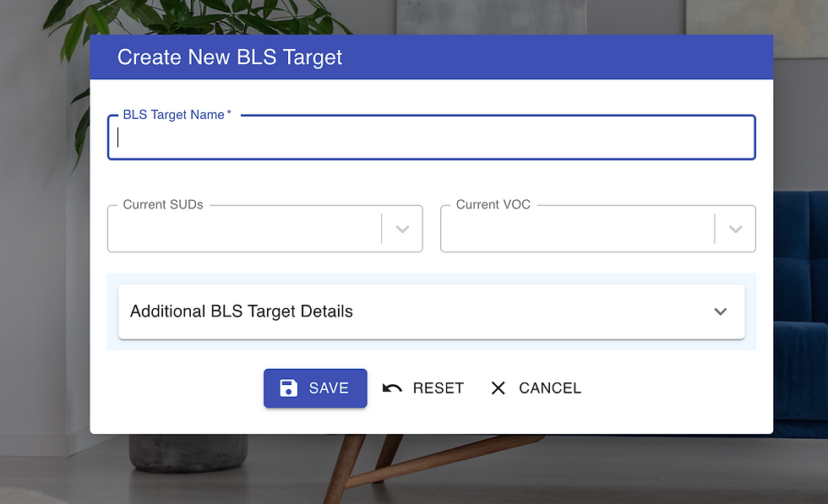Click the floppy disk Save icon
Viewport: 828px width, 504px height.
289,388
